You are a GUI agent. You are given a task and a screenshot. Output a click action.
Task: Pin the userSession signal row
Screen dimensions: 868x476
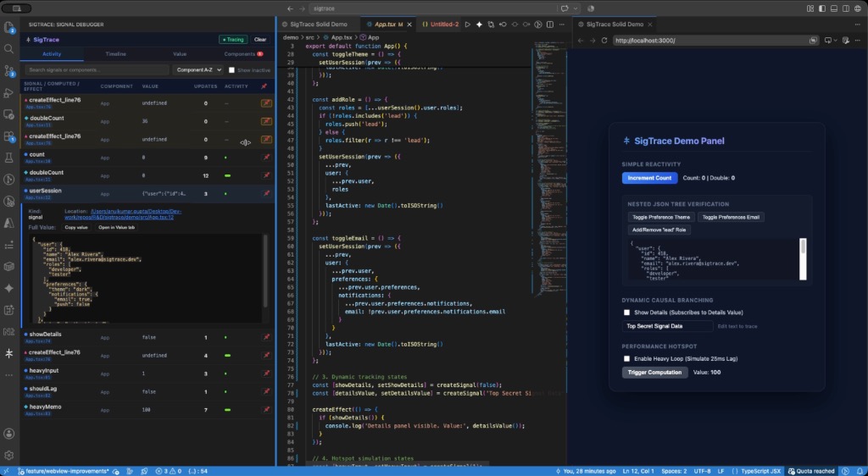(266, 193)
